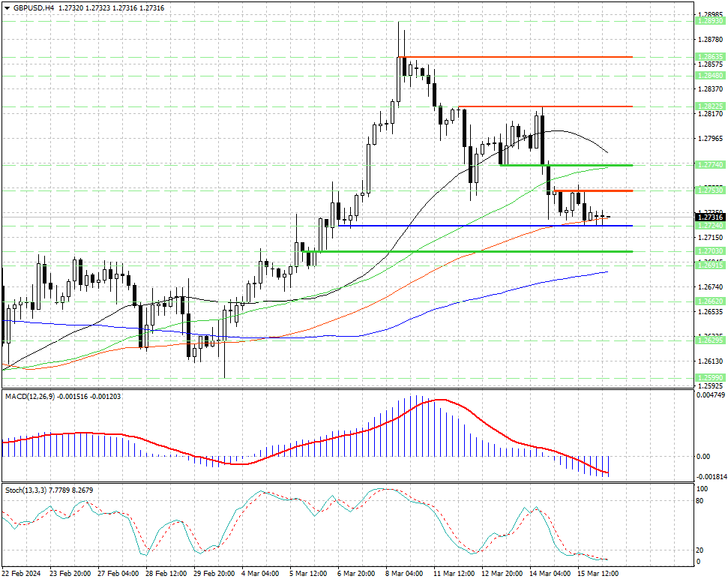
Task: Select the GBPUSD,H4 chart title text
Action: coord(32,8)
